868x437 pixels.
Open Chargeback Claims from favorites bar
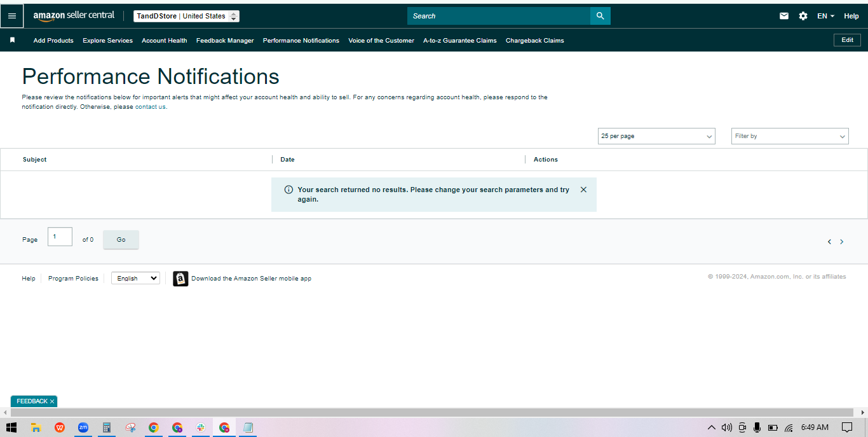[x=535, y=40]
